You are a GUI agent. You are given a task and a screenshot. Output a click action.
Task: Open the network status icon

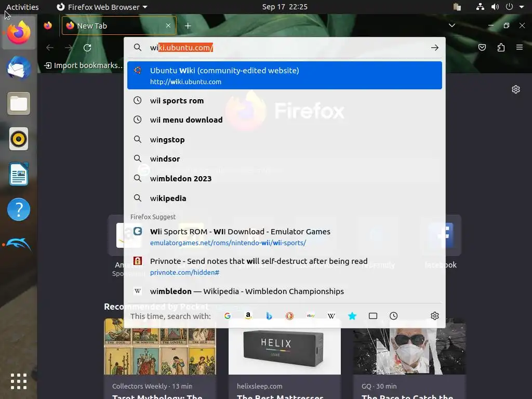tap(480, 7)
